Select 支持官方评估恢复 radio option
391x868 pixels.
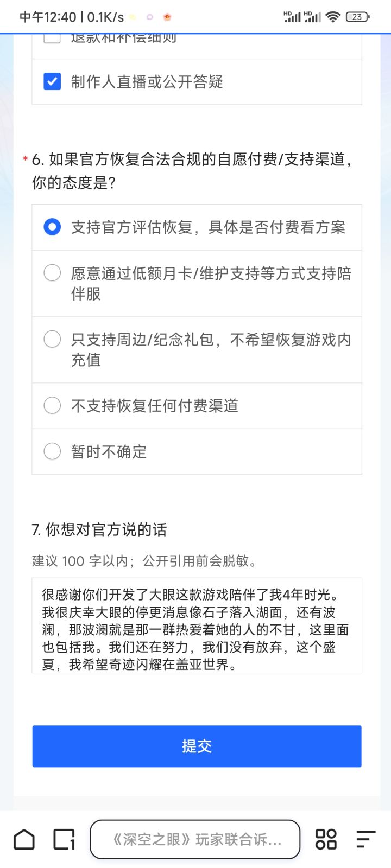click(52, 227)
